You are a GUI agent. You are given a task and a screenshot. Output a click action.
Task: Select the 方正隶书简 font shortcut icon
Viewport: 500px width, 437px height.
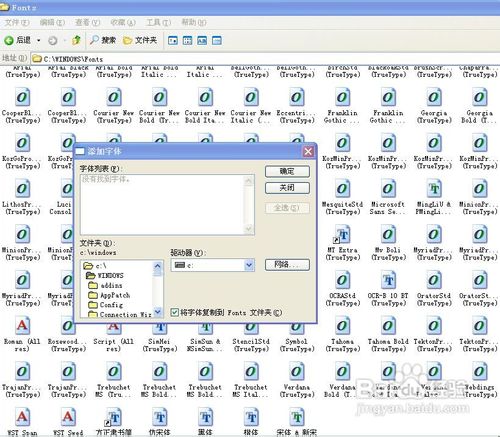[114, 417]
